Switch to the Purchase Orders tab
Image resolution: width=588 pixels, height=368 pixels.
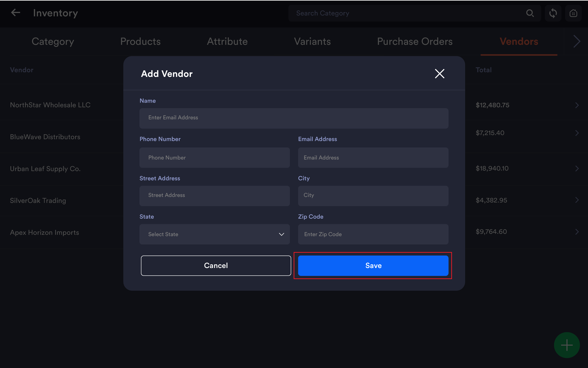click(x=415, y=41)
